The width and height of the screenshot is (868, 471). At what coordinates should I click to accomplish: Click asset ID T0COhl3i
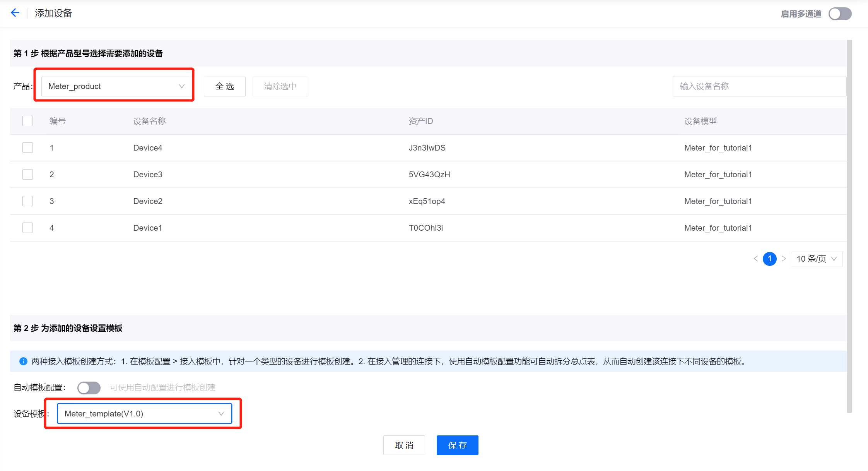point(426,228)
